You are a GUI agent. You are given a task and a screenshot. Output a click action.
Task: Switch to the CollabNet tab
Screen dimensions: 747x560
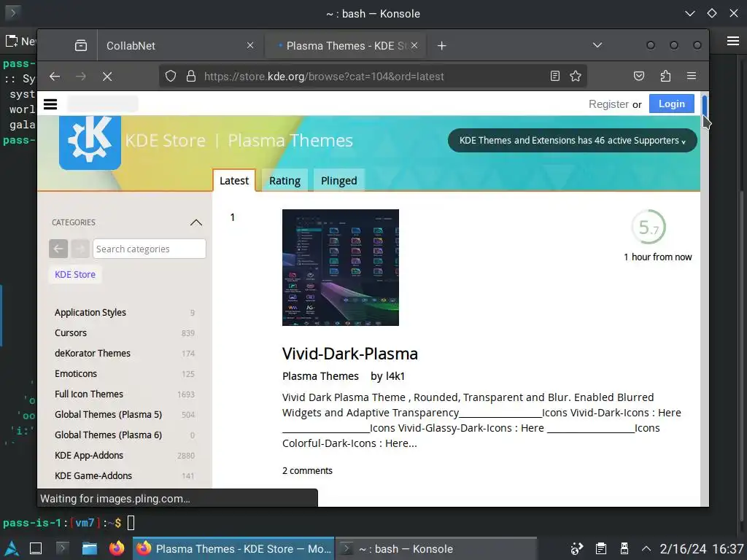[x=179, y=46]
